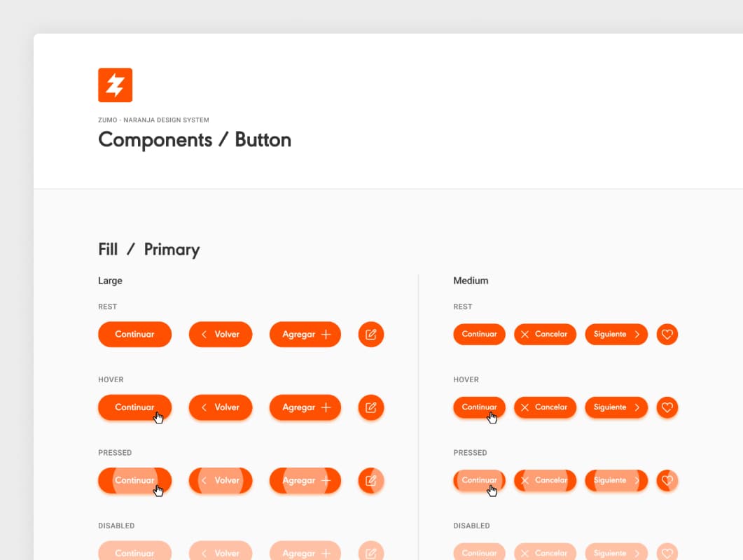Click the edit pencil icon button in Large Rest row
This screenshot has height=560, width=743.
pyautogui.click(x=371, y=334)
